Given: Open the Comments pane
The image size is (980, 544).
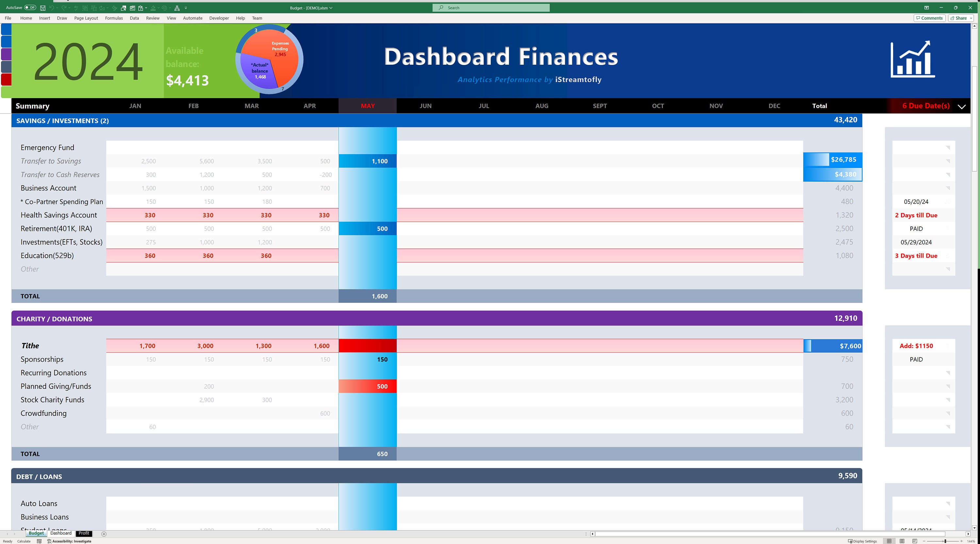Looking at the screenshot, I should tap(929, 18).
